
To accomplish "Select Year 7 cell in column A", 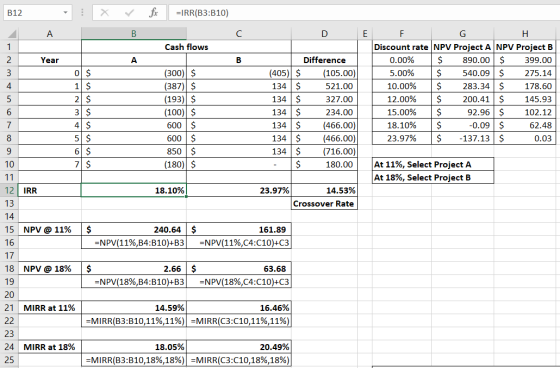I will (50, 164).
